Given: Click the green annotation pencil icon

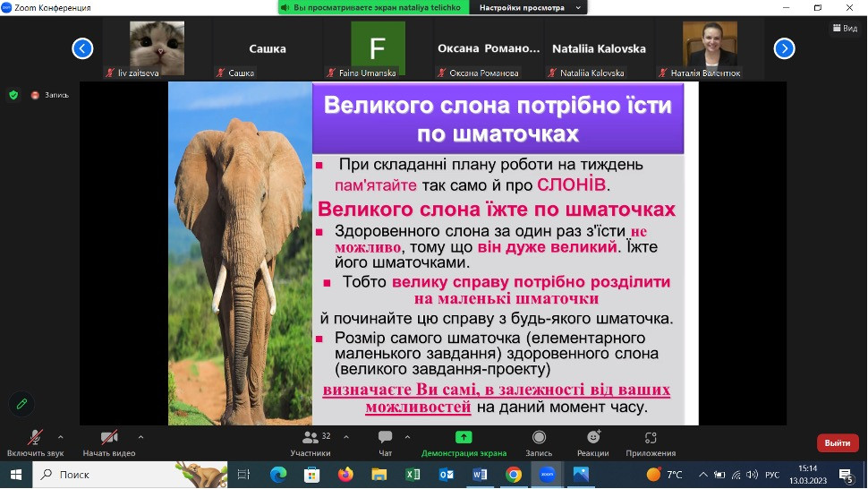Looking at the screenshot, I should [21, 404].
